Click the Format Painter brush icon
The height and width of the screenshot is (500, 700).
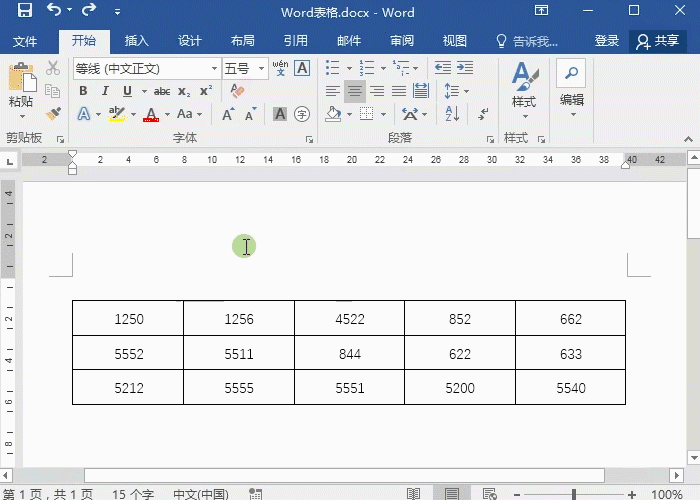coord(53,113)
